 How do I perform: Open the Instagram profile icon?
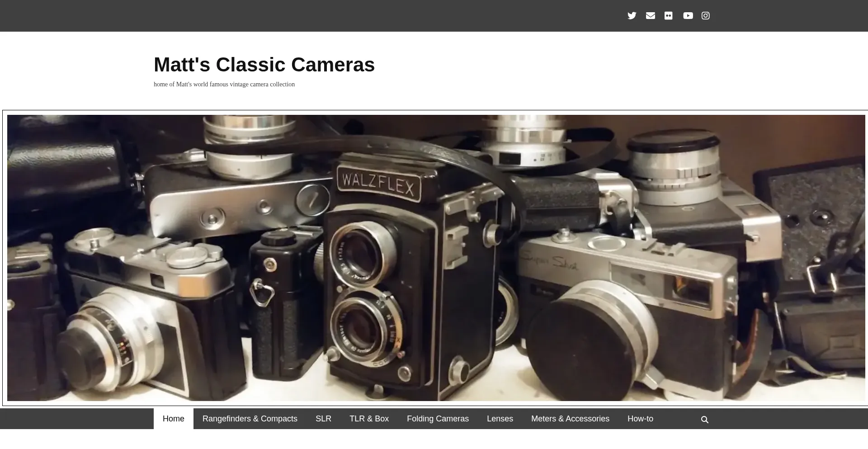705,16
